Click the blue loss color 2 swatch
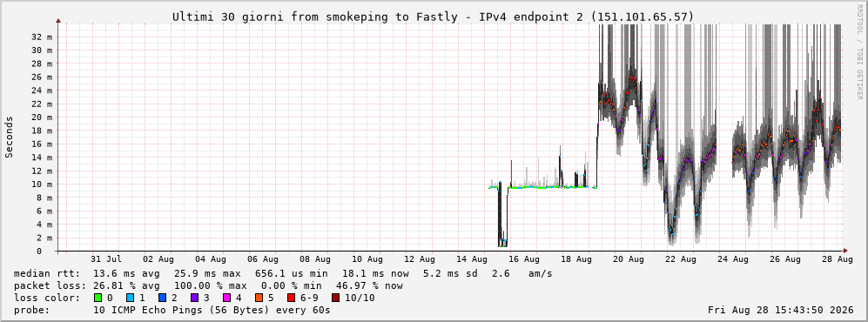This screenshot has height=322, width=868. [x=163, y=298]
